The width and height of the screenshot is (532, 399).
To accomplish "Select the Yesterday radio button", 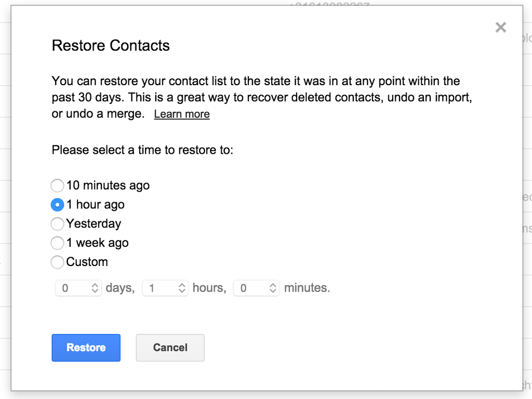I will click(x=57, y=224).
